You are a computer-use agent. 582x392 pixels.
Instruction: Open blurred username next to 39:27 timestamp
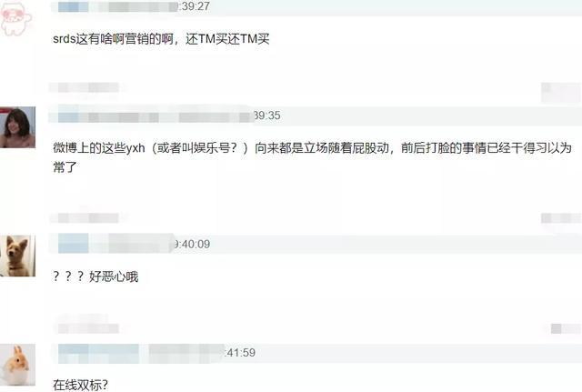tap(117, 6)
